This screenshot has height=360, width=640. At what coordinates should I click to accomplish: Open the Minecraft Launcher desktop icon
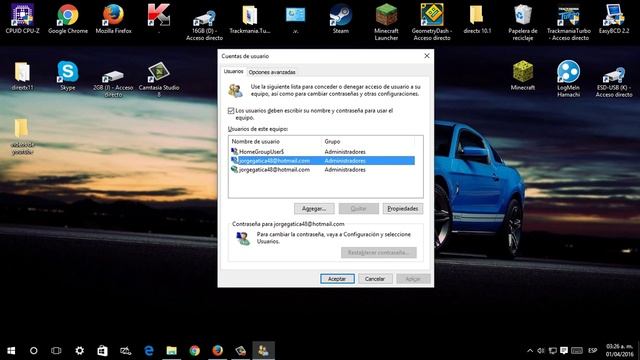pos(386,21)
